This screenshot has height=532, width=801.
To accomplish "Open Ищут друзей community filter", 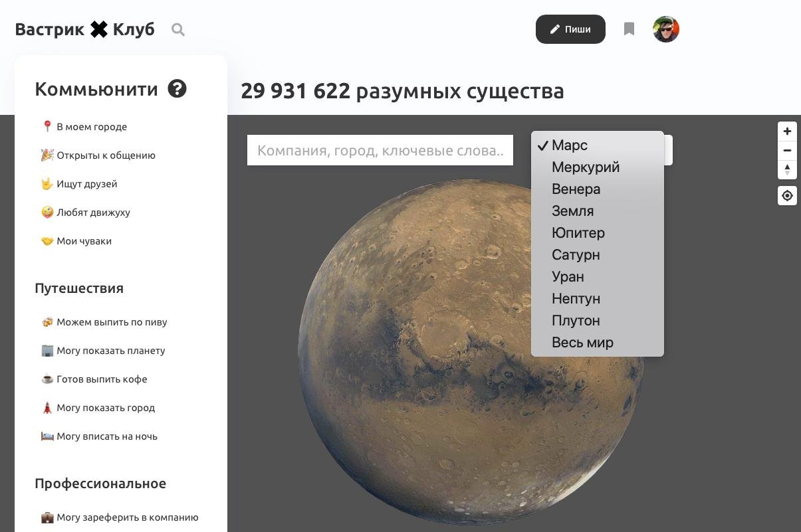I will pos(86,184).
